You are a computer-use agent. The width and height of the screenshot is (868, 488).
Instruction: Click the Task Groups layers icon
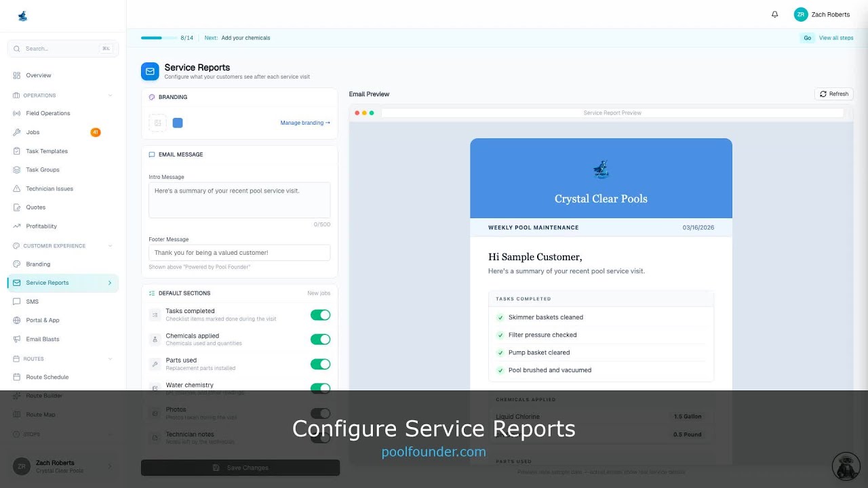(x=17, y=170)
